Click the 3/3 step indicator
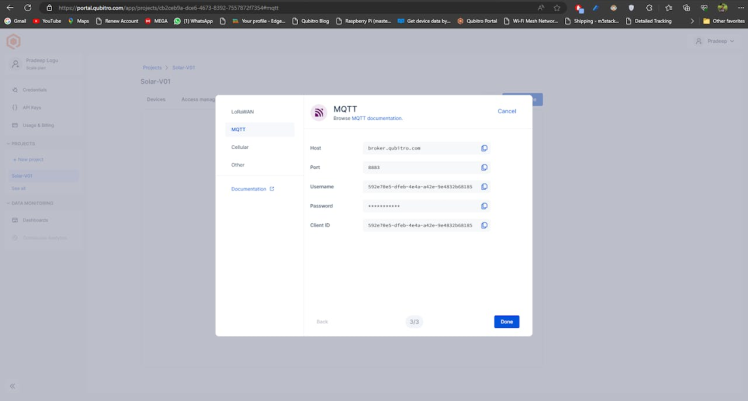Image resolution: width=748 pixels, height=401 pixels. [414, 322]
